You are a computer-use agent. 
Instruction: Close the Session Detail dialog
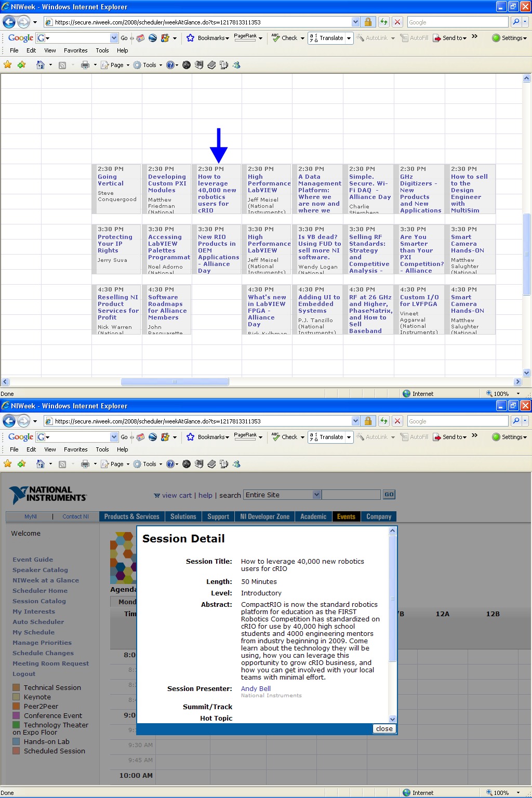pos(384,728)
